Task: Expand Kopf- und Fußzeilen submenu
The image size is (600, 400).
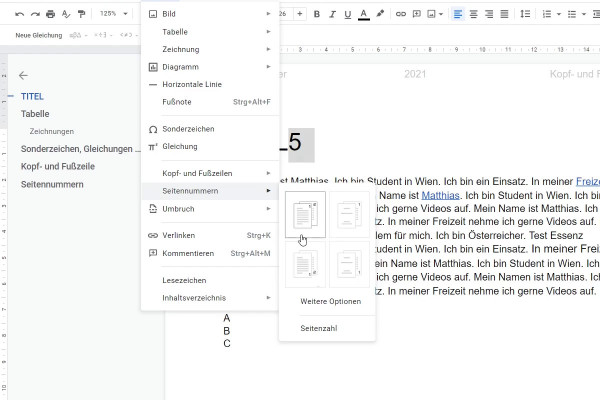Action: point(210,173)
